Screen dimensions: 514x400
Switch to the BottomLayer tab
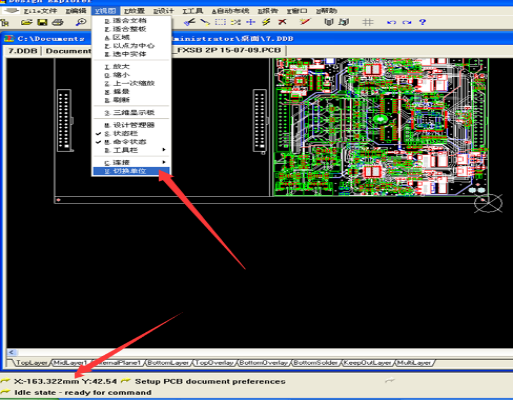pyautogui.click(x=168, y=363)
